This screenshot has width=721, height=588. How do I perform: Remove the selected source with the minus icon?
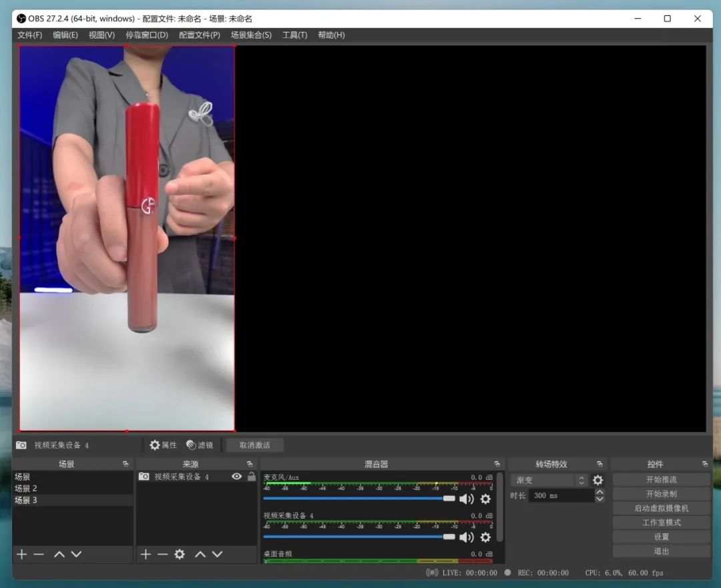coord(162,555)
